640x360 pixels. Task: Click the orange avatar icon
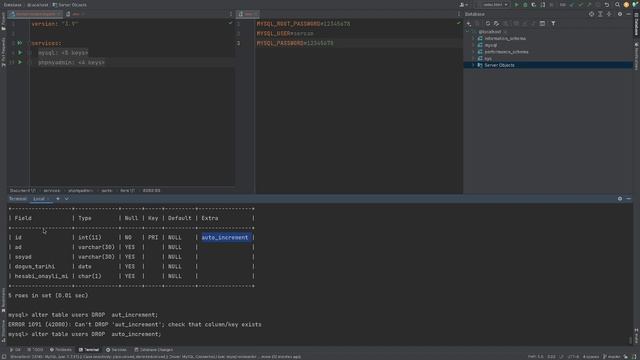[626, 5]
